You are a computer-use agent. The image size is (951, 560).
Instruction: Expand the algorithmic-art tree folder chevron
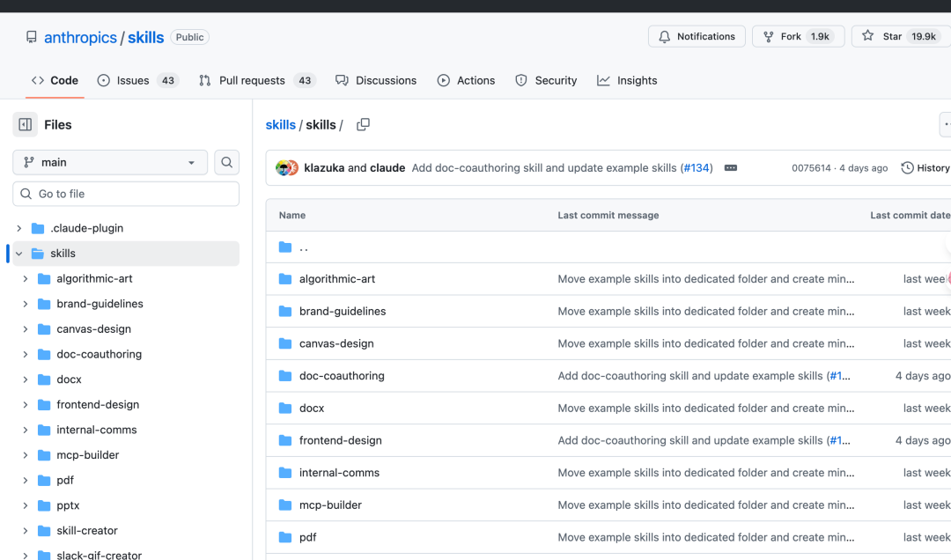point(26,279)
